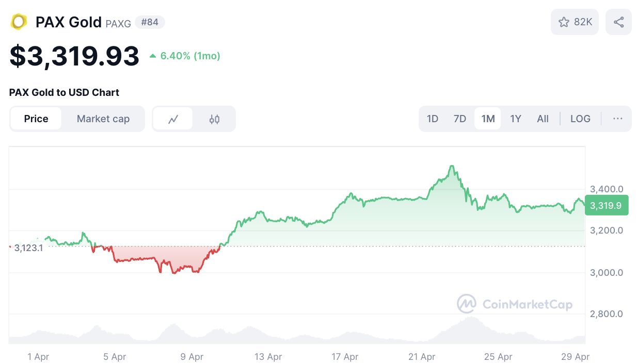Click the green 3,319.9 price marker

pyautogui.click(x=607, y=205)
